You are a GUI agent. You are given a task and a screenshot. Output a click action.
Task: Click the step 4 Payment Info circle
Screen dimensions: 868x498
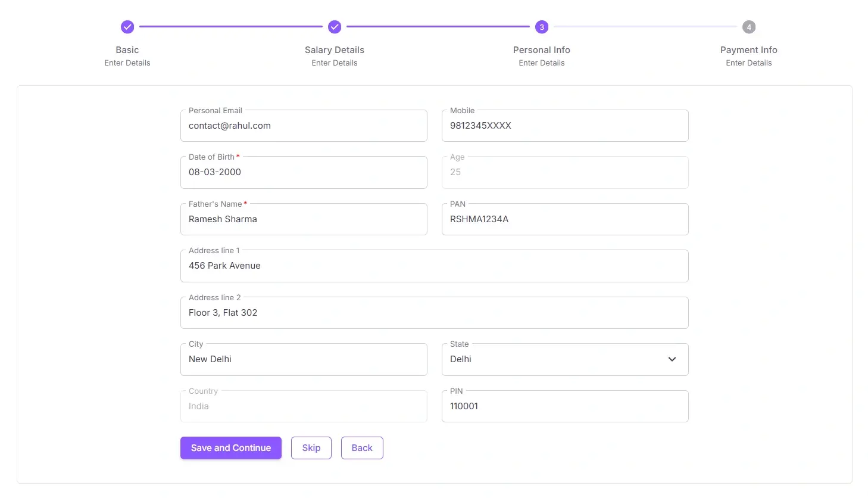coord(749,27)
